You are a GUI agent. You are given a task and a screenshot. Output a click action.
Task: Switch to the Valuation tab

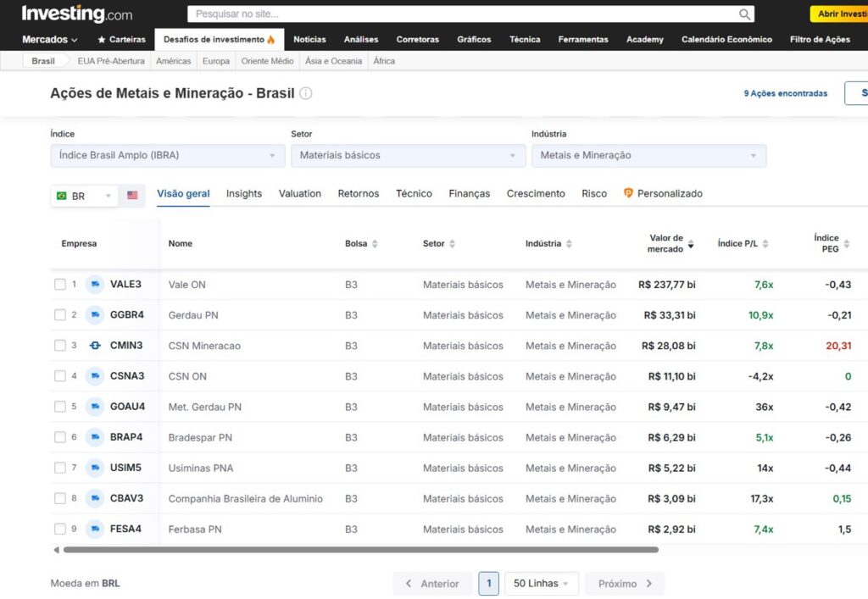300,193
